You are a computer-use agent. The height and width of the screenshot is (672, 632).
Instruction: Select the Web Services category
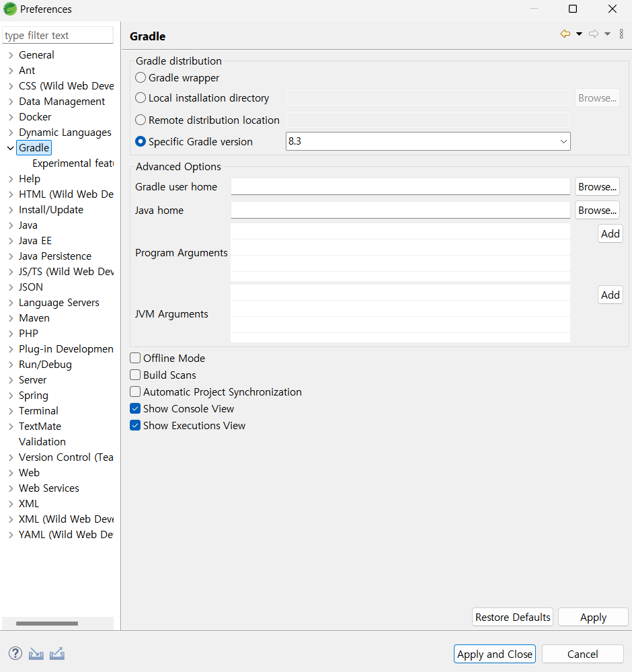point(49,488)
